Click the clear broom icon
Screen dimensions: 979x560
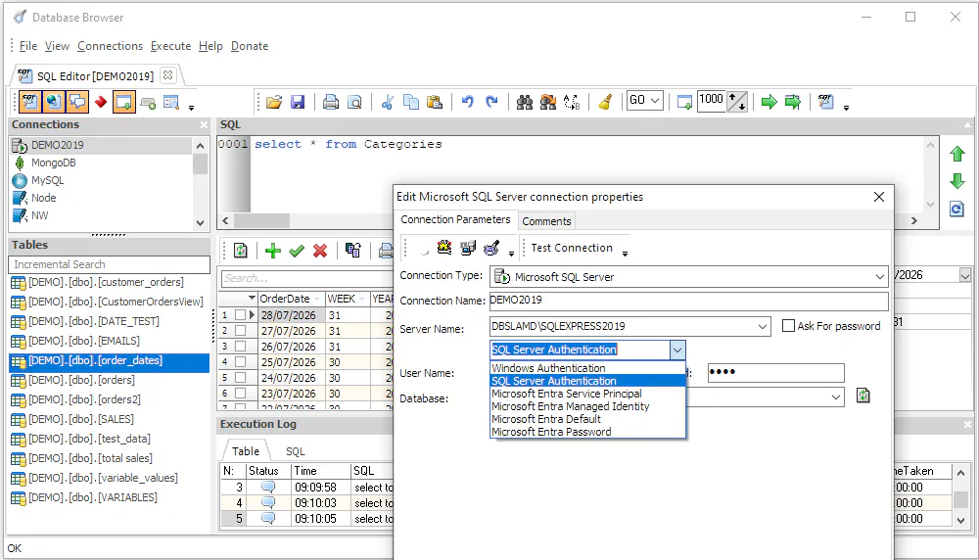(605, 102)
